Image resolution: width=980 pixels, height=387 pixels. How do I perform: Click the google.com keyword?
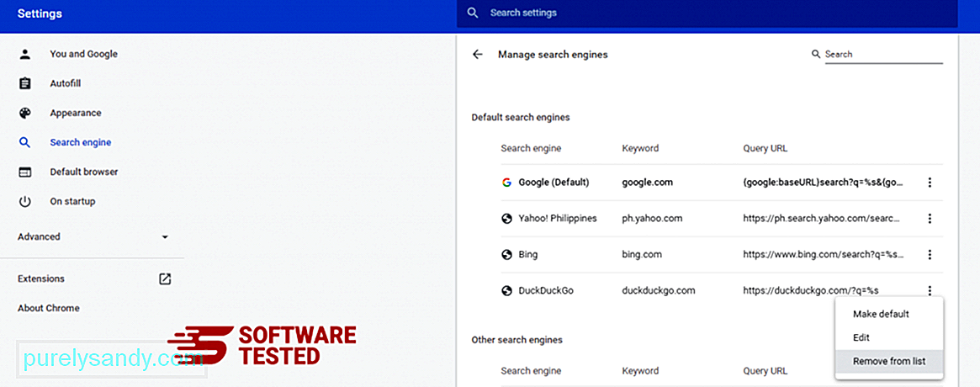pos(646,183)
